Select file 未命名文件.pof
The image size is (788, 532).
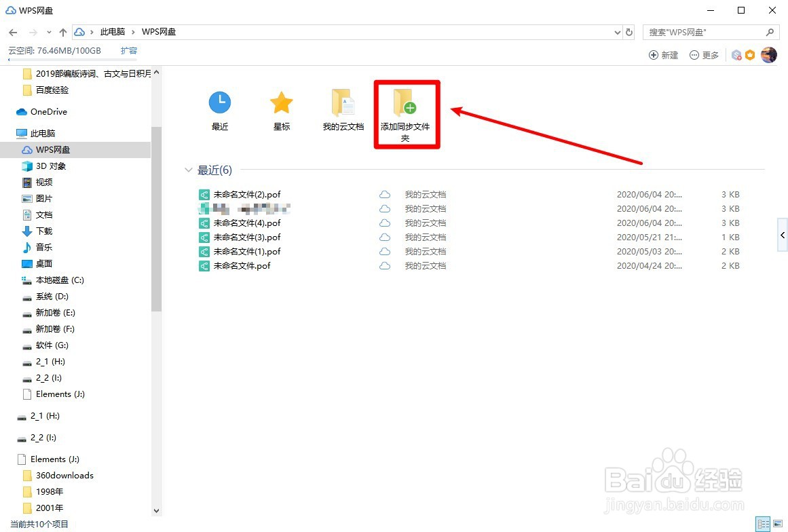[235, 266]
